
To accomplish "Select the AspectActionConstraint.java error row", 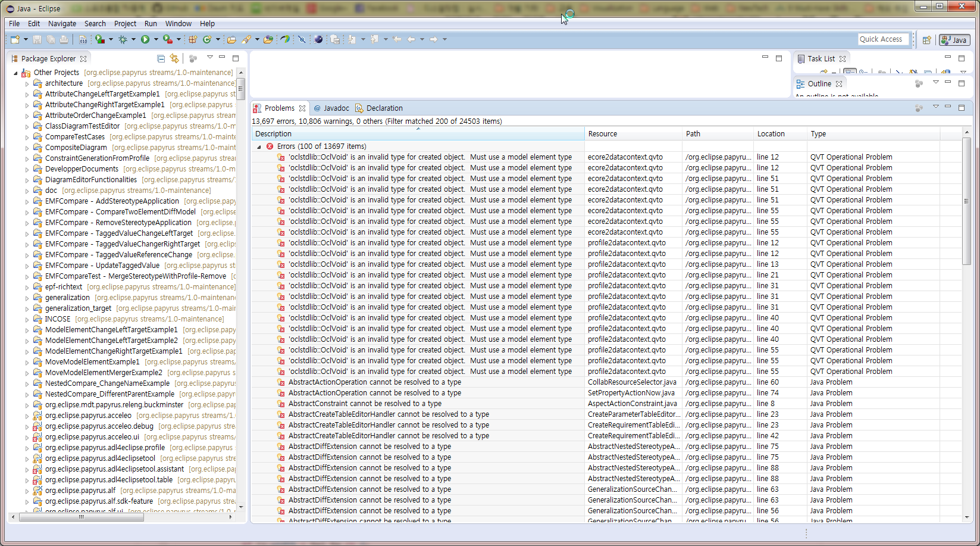I will click(x=607, y=404).
